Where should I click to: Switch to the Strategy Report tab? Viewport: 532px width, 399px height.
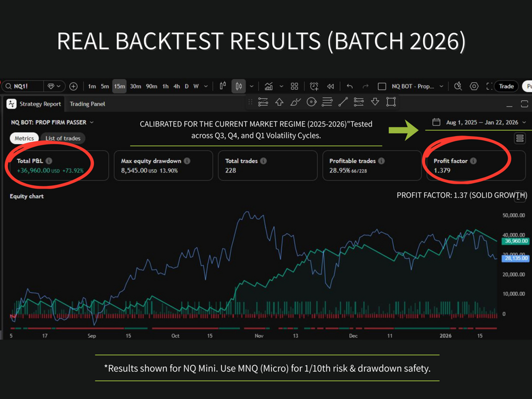coord(34,104)
